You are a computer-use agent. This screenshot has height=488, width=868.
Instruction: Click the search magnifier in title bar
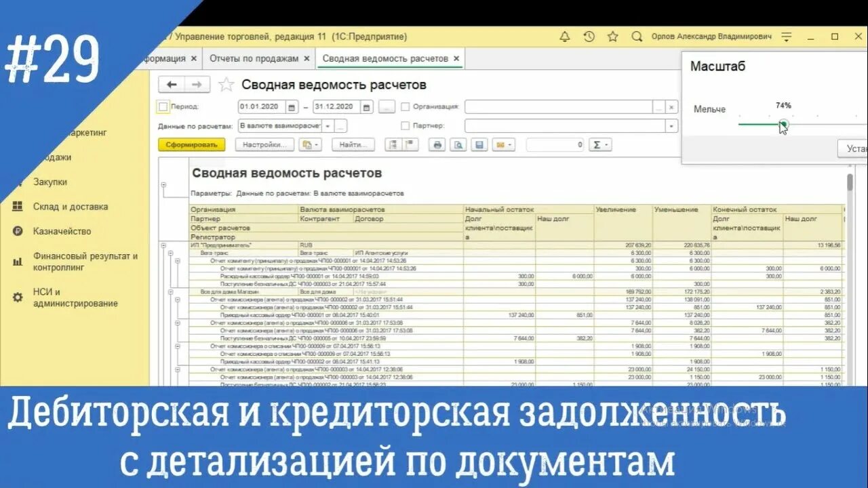636,37
